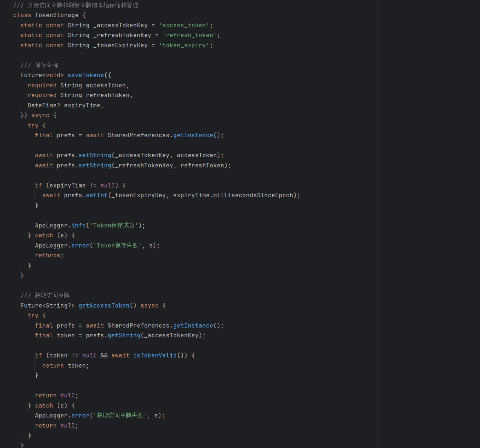
Task: Click setString on the _accessTokenKey line
Action: pos(95,155)
